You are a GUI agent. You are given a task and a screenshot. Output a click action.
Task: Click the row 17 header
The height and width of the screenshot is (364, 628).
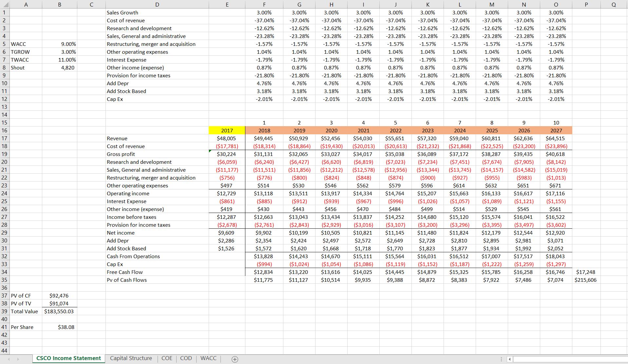(x=5, y=138)
